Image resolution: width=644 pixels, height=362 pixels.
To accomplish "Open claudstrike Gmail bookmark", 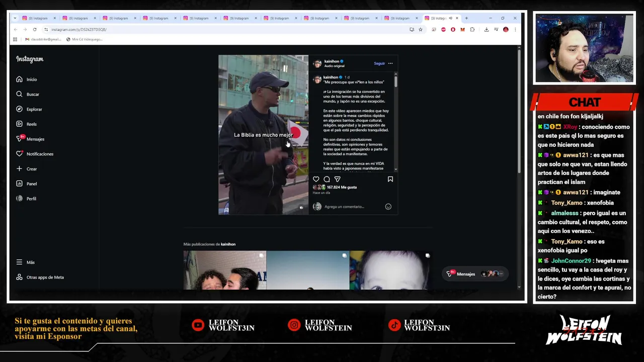I will click(43, 39).
